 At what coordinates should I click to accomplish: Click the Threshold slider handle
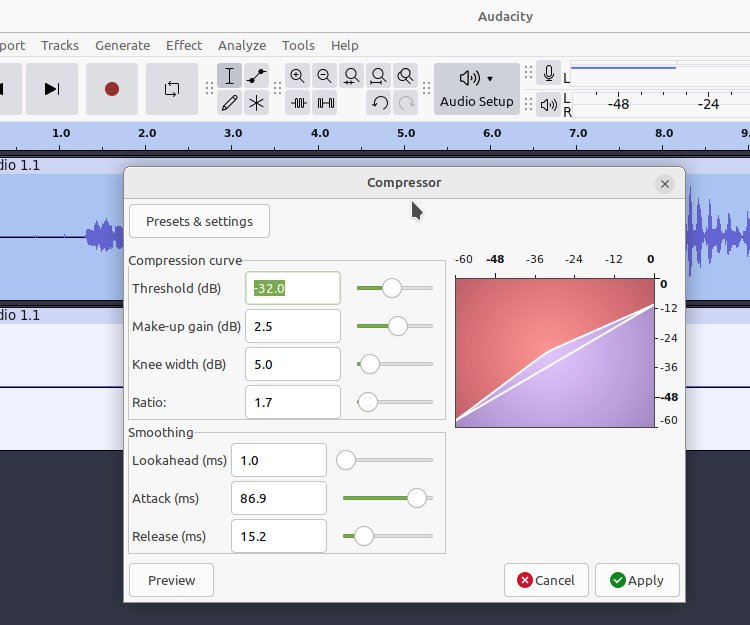392,288
